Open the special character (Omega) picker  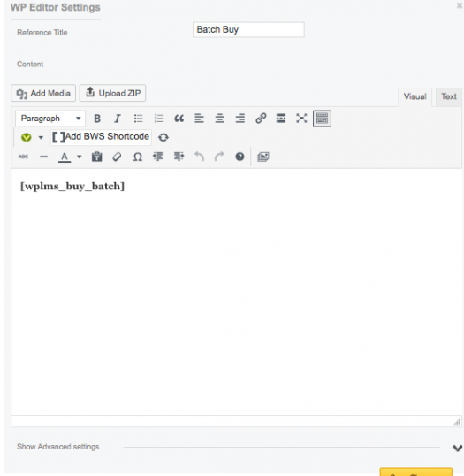[x=138, y=157]
